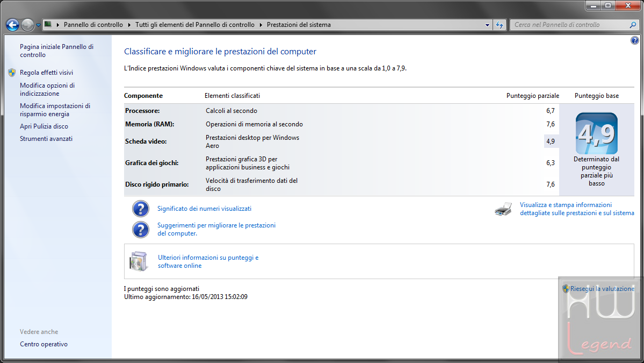Open the address bar history dropdown

point(488,25)
